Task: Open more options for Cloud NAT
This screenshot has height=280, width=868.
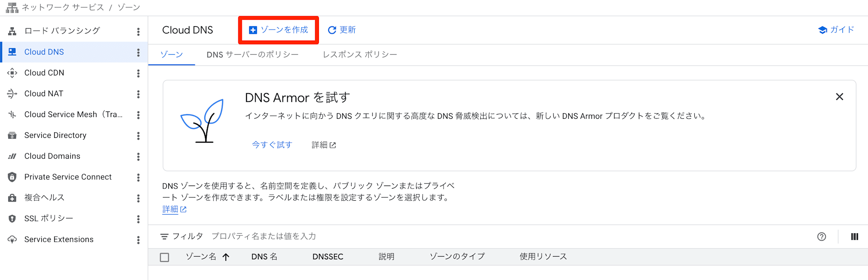Action: click(138, 94)
